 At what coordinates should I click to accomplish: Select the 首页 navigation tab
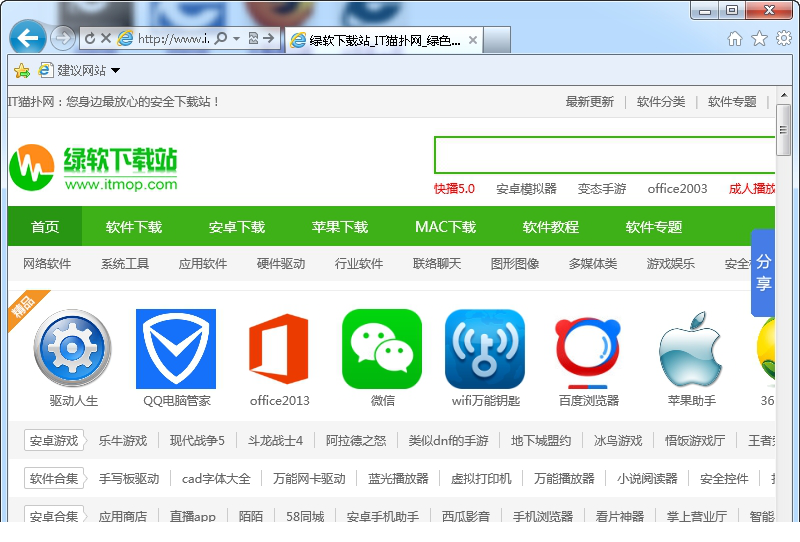point(45,227)
